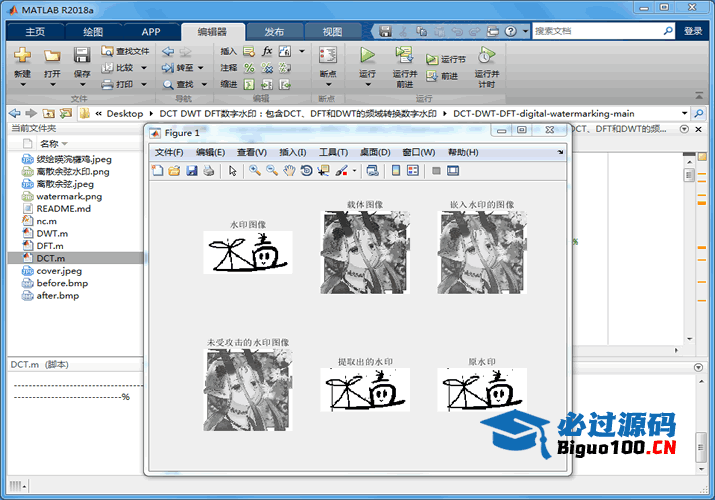Click the Print Figure icon
This screenshot has height=500, width=715.
pos(208,171)
